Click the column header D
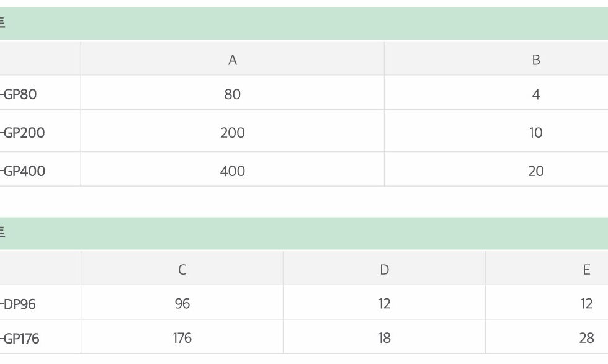 click(384, 269)
